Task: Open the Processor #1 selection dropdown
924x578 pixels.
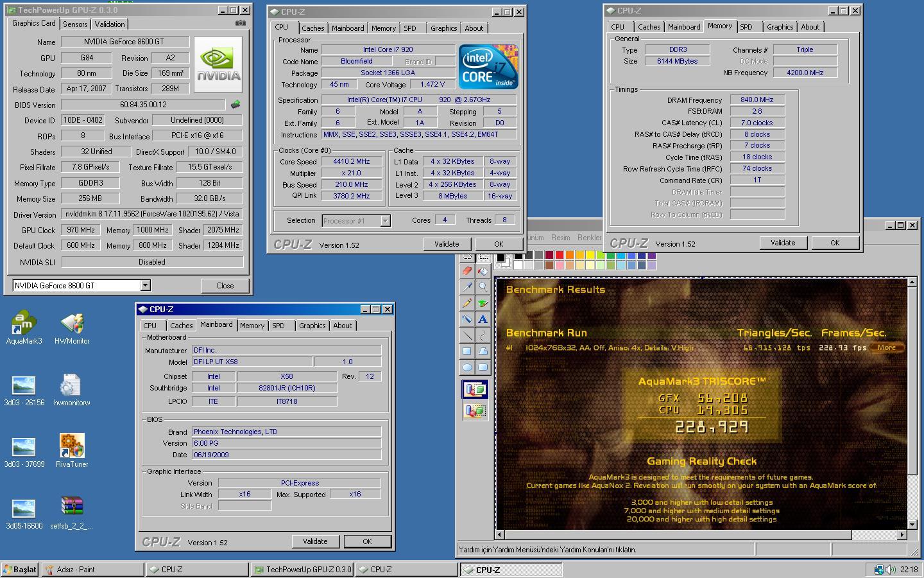Action: tap(385, 221)
